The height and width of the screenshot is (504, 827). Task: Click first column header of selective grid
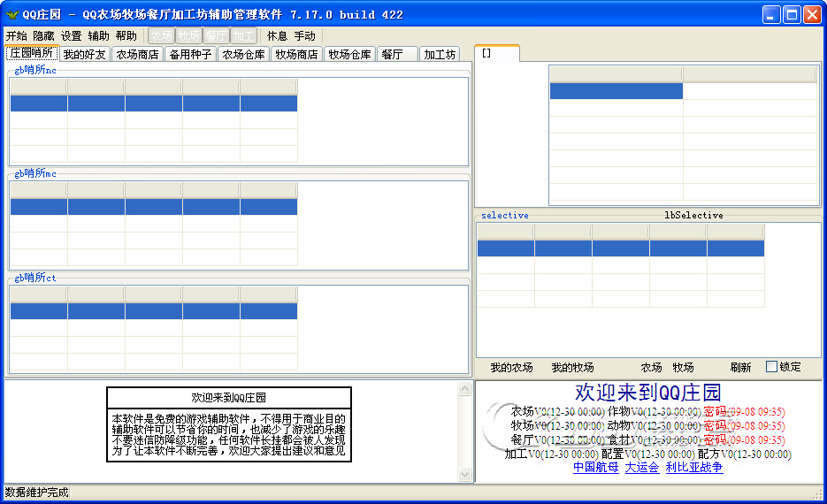pyautogui.click(x=506, y=232)
